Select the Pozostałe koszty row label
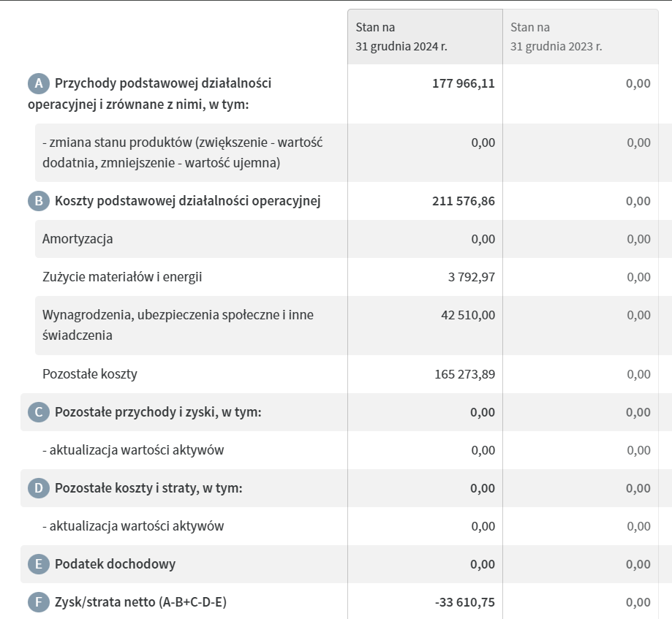Image resolution: width=672 pixels, height=619 pixels. [90, 374]
